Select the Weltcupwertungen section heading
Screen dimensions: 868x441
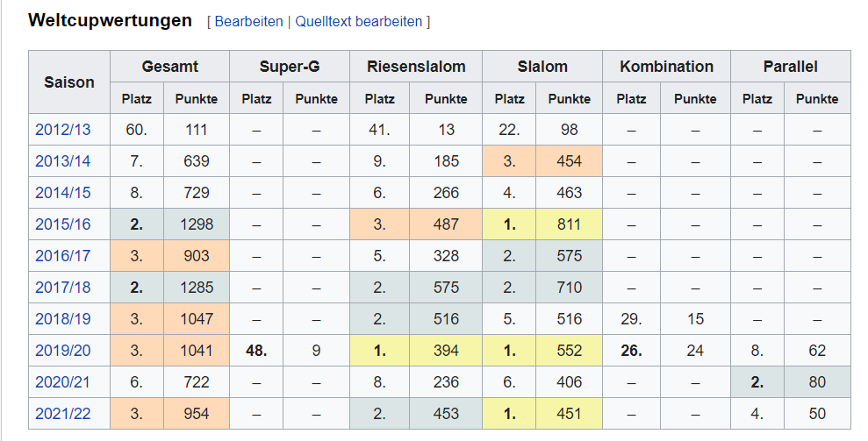pyautogui.click(x=111, y=20)
